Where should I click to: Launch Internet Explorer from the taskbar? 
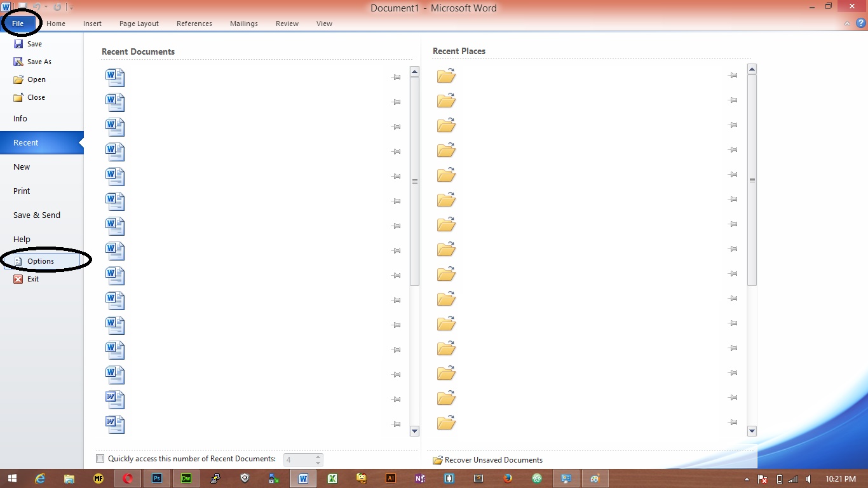point(40,478)
